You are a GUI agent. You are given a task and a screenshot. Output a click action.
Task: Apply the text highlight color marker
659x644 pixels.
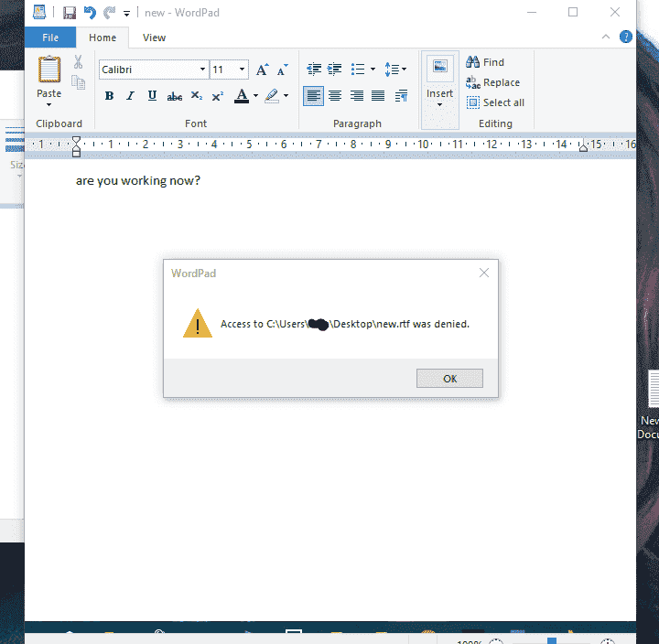[x=272, y=96]
